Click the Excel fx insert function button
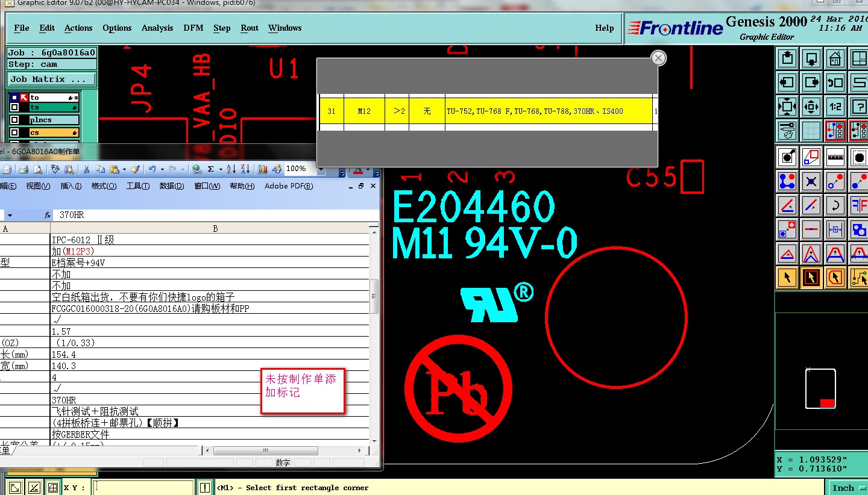The image size is (868, 495). [48, 215]
